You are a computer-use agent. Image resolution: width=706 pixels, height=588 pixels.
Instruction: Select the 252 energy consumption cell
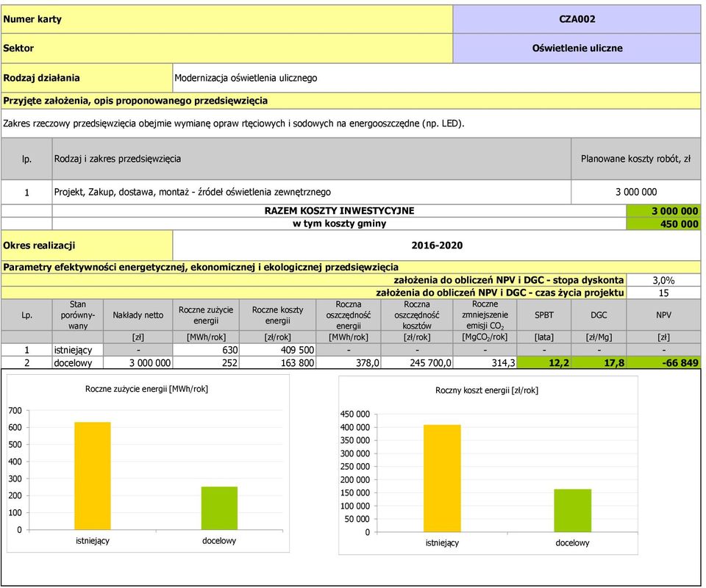coord(206,363)
